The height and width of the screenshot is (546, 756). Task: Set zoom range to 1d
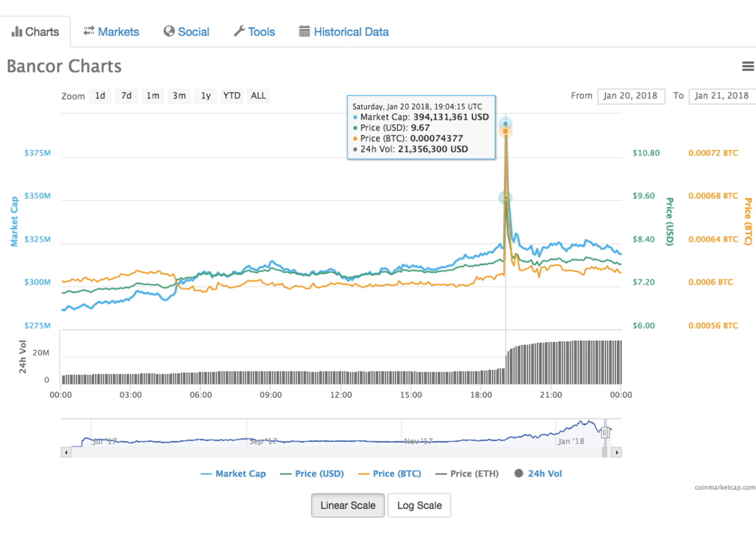(100, 96)
